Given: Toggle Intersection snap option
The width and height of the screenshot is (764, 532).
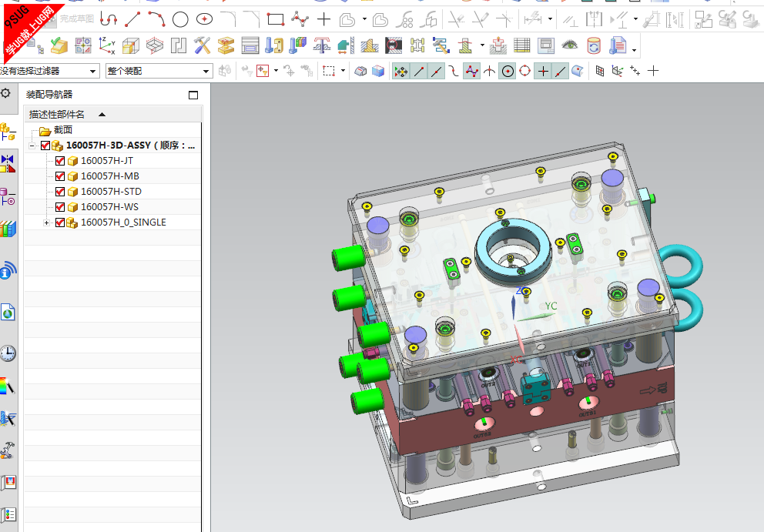Looking at the screenshot, I should pyautogui.click(x=490, y=71).
